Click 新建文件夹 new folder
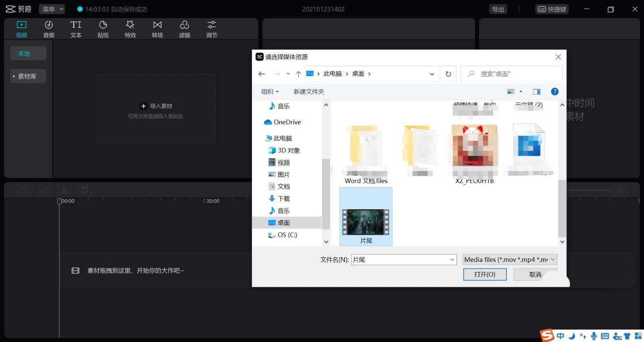This screenshot has width=644, height=342. point(309,92)
